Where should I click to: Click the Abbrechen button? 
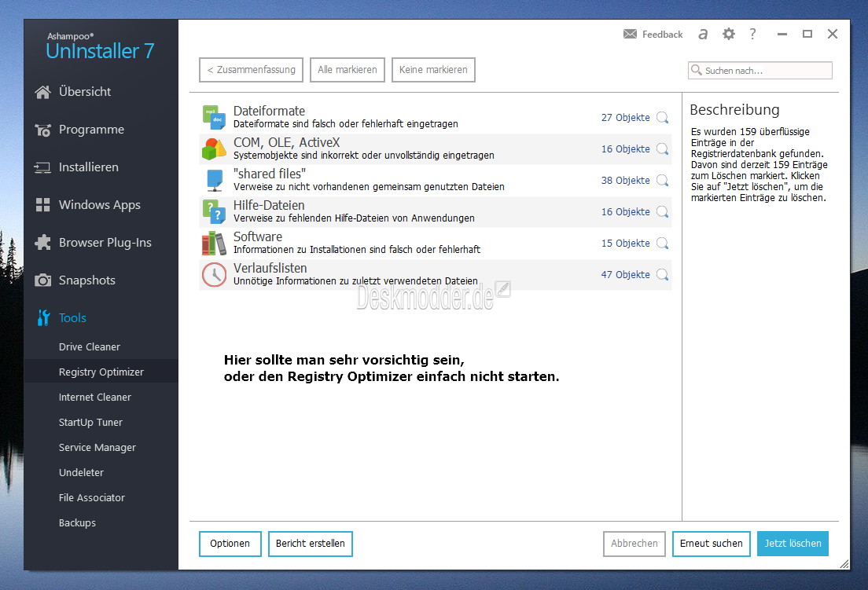(x=634, y=544)
